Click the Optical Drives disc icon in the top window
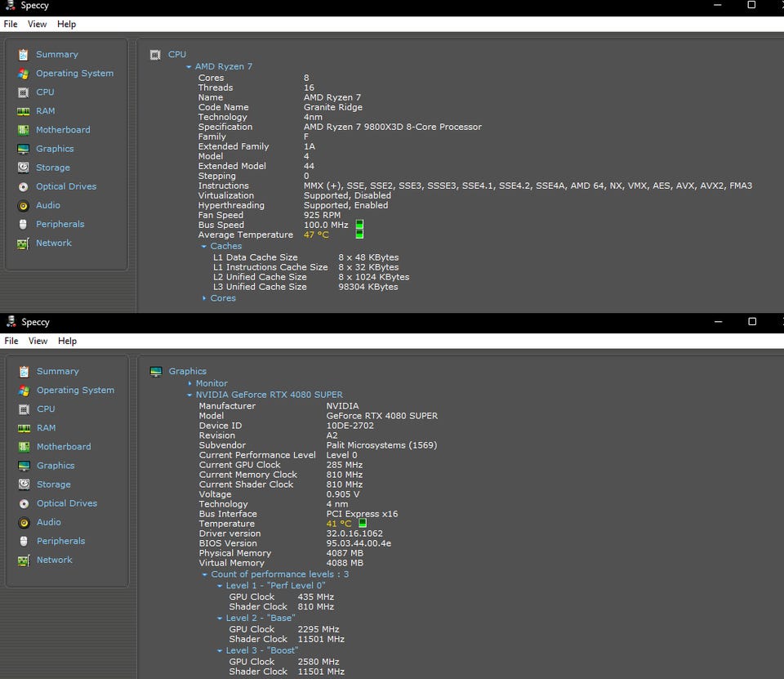Image resolution: width=784 pixels, height=679 pixels. [23, 186]
